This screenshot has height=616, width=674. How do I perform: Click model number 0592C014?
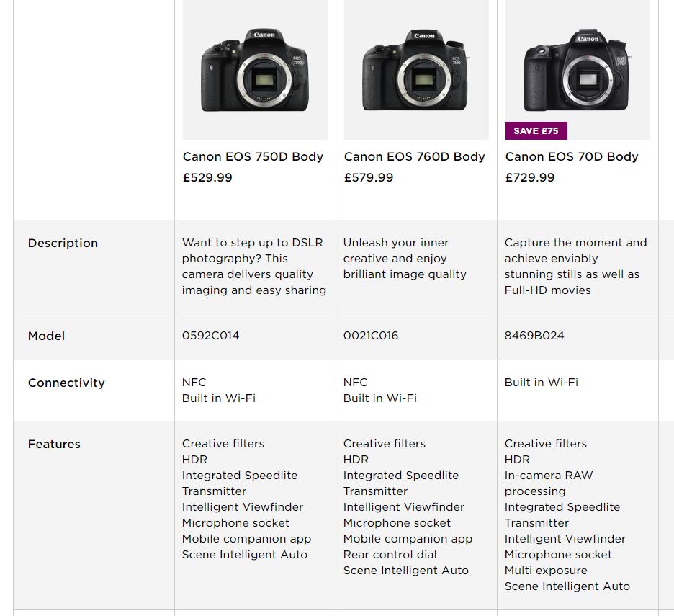[210, 336]
